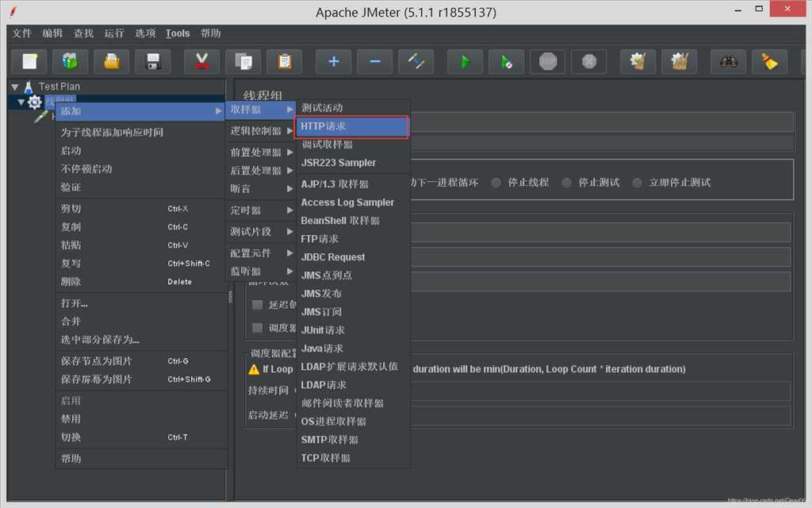Open the 文件 menu in menu bar
Screen dimensions: 812x508
tap(21, 33)
